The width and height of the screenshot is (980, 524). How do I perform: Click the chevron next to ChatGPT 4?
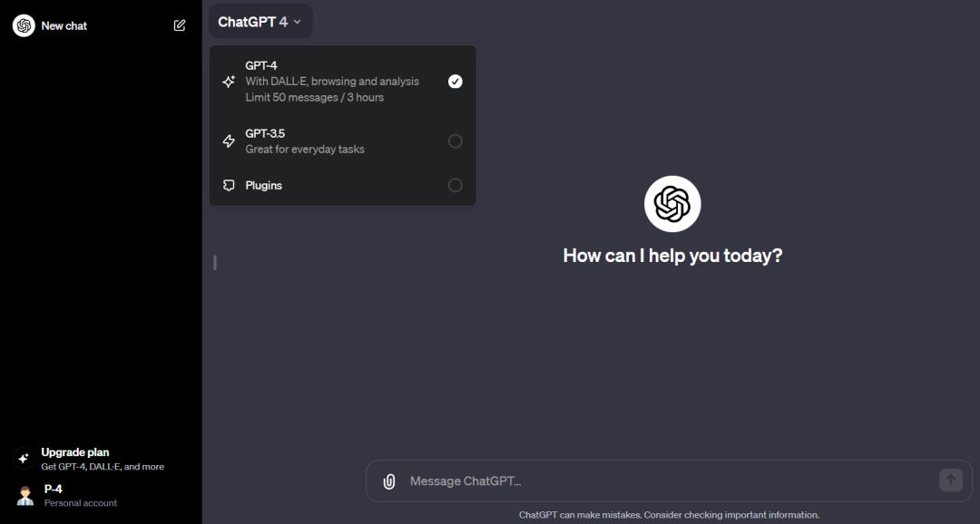point(298,22)
